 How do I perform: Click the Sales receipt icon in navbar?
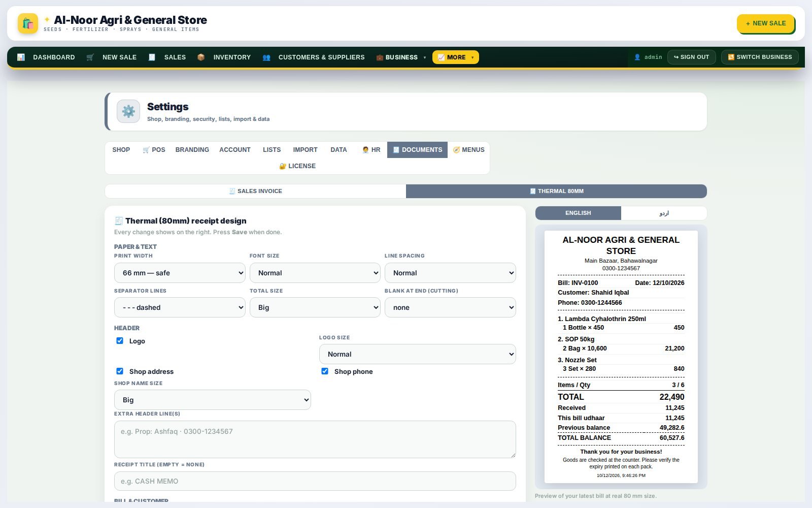[x=152, y=57]
